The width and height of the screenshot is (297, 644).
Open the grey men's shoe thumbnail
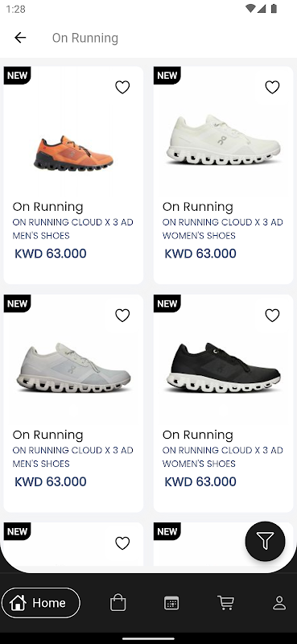pyautogui.click(x=73, y=368)
